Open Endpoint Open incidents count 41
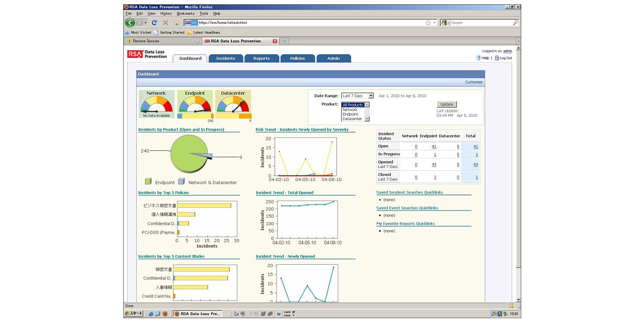 [x=434, y=147]
